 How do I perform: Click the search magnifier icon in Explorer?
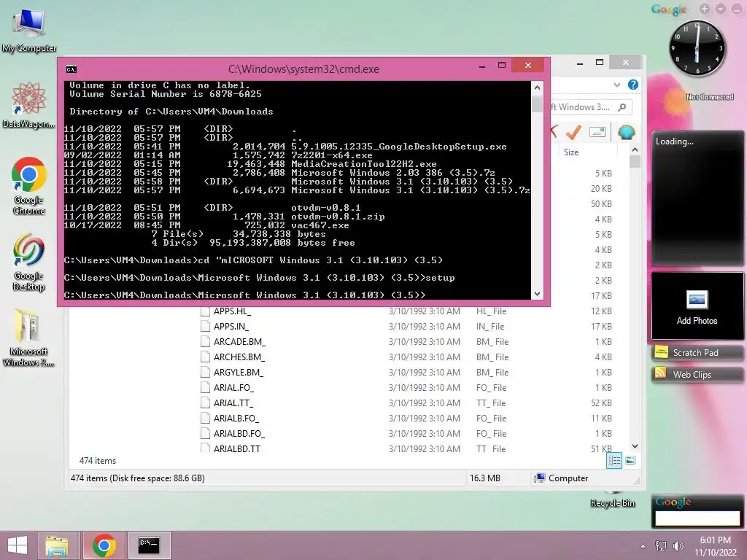point(622,107)
